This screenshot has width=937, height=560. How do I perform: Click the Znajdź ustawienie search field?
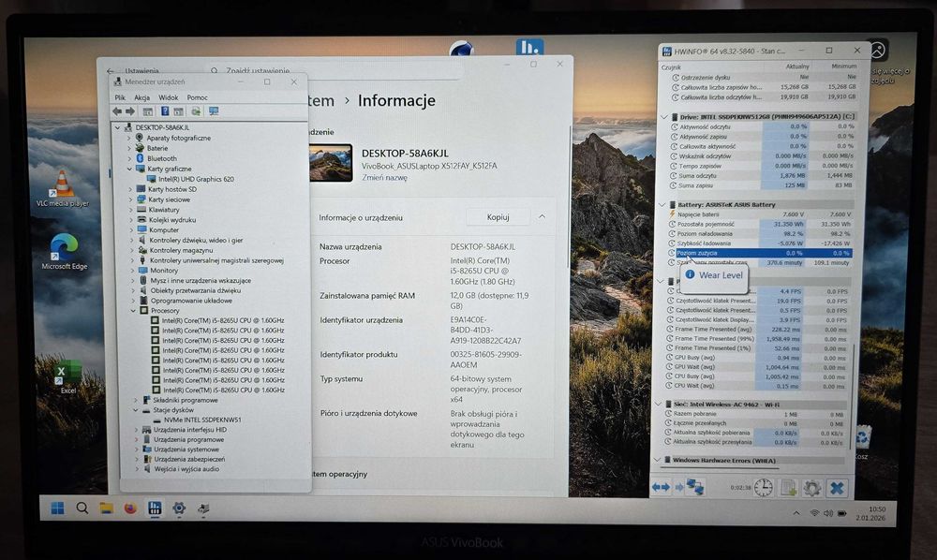click(x=335, y=70)
